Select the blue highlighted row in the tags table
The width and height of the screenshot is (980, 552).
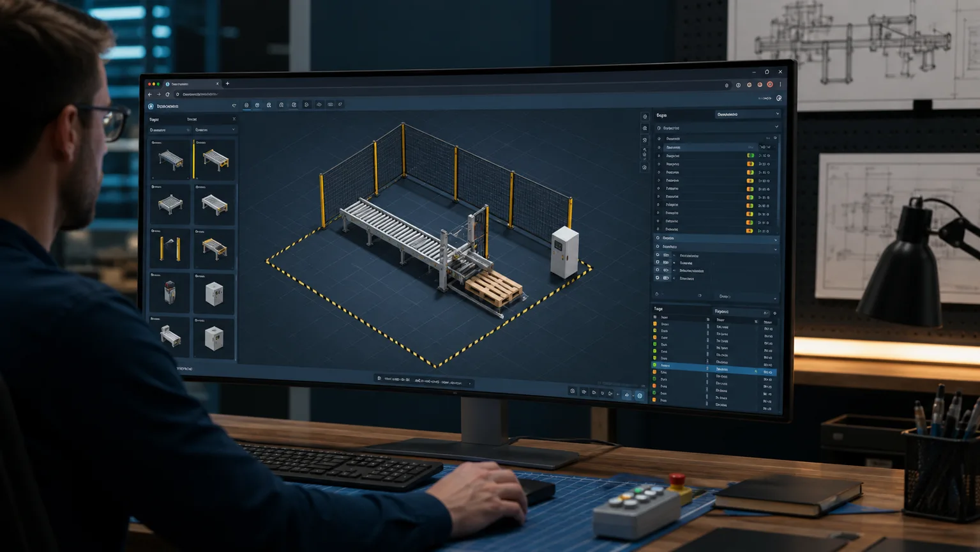[714, 369]
